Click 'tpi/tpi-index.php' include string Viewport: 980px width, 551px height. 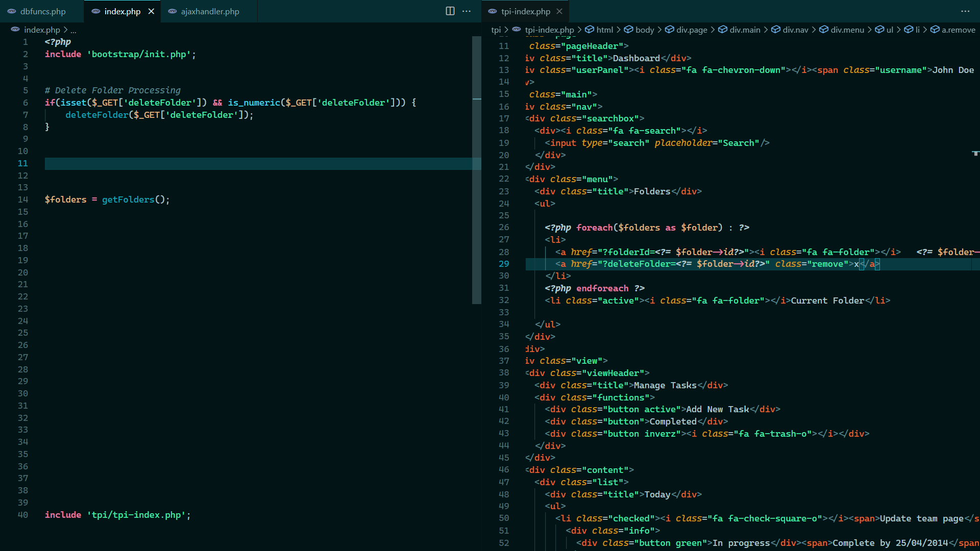[136, 515]
